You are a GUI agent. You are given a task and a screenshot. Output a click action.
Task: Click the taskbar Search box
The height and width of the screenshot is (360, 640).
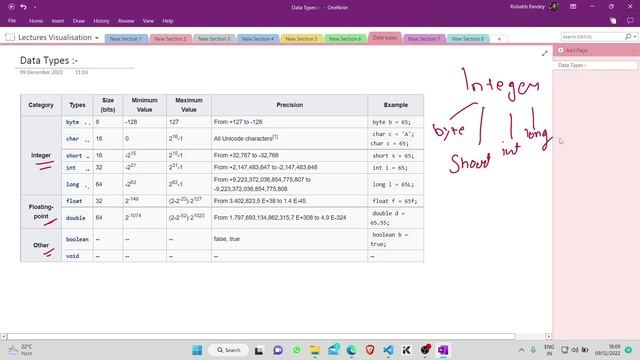[x=229, y=350]
